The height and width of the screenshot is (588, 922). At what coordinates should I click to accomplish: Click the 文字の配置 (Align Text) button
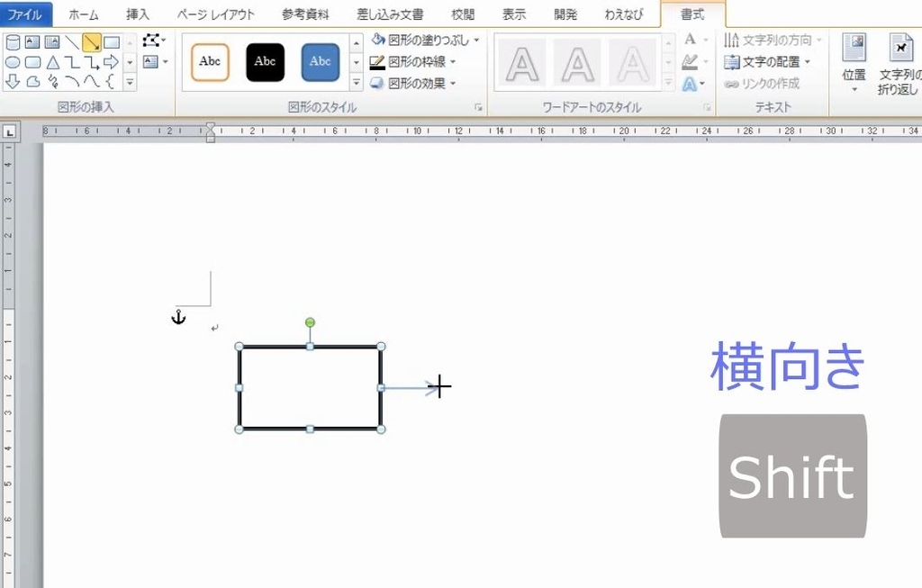[x=761, y=63]
